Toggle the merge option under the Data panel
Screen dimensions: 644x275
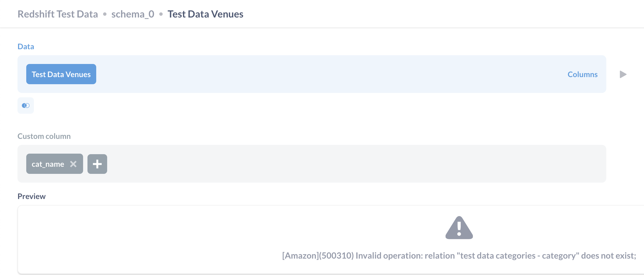point(25,106)
